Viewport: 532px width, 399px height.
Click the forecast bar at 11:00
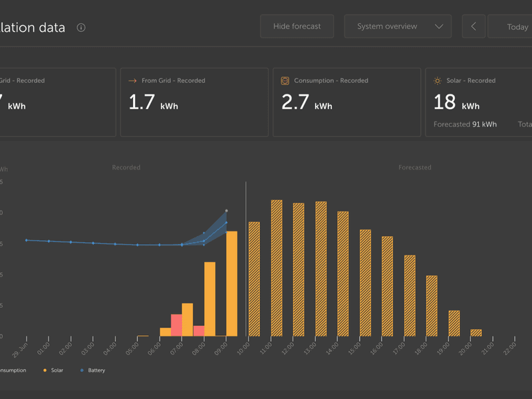[277, 268]
